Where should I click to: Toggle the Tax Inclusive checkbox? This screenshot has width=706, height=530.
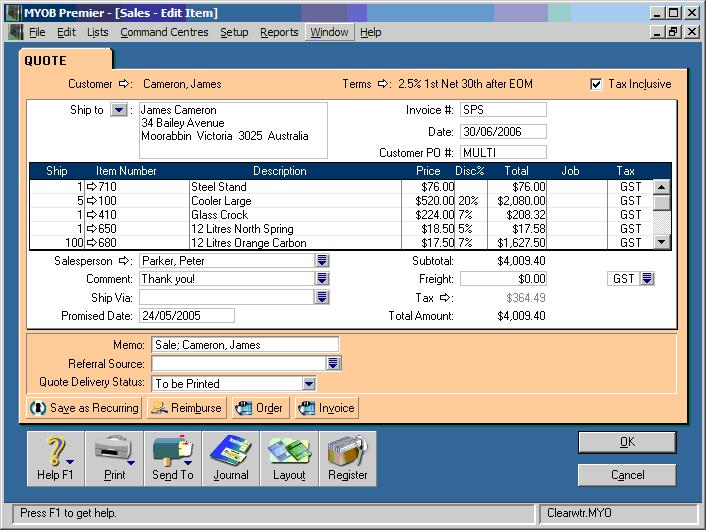click(x=596, y=84)
